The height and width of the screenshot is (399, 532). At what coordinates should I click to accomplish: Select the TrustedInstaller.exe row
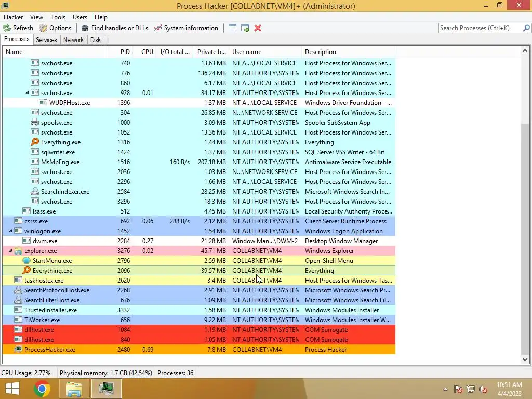pos(199,310)
